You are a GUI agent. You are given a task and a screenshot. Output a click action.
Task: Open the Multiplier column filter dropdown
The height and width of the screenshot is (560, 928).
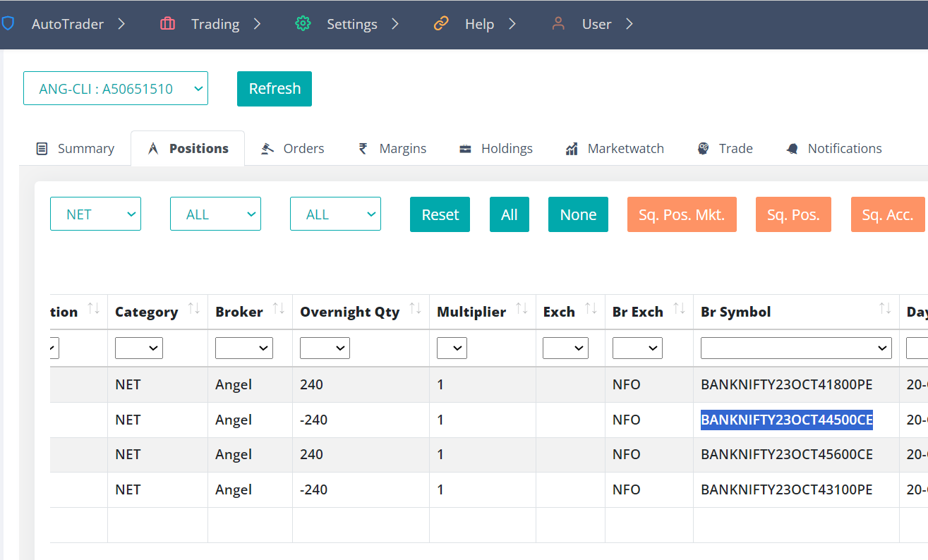(452, 348)
